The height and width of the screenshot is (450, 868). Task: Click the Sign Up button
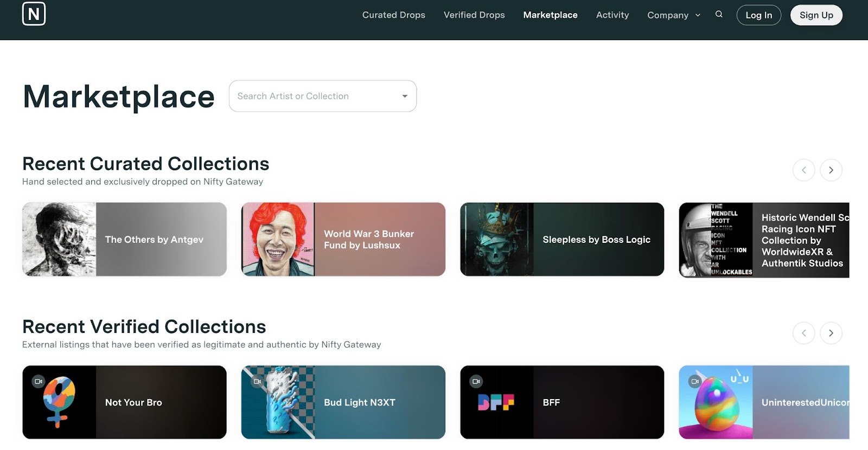tap(816, 15)
